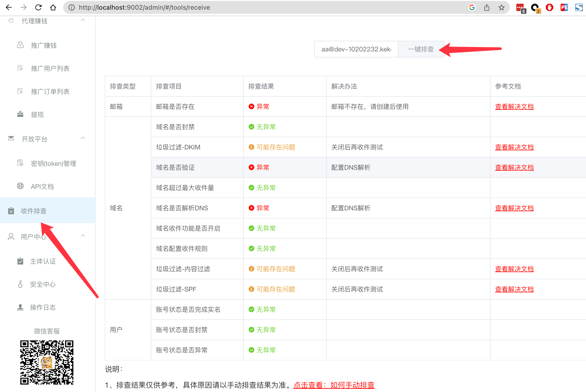The width and height of the screenshot is (586, 392).
Task: Open the browser home page
Action: (x=53, y=8)
